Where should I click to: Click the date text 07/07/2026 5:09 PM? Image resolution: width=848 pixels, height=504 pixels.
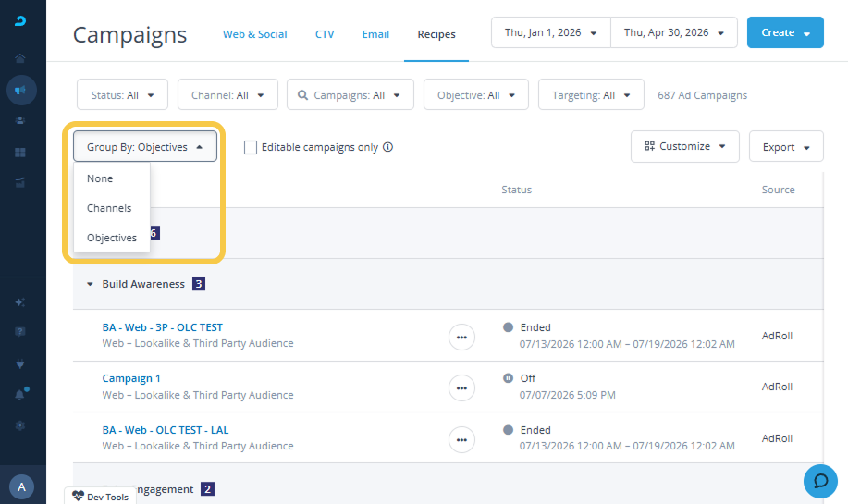click(567, 395)
